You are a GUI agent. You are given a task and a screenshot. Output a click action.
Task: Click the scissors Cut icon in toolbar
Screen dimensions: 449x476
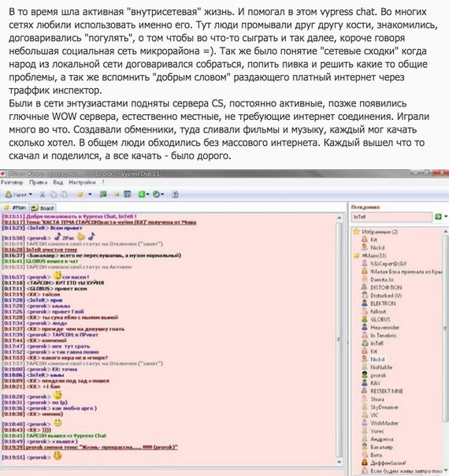point(43,195)
